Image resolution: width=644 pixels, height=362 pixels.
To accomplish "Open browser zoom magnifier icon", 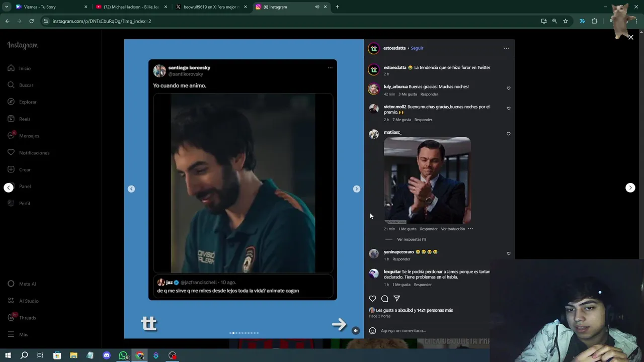I will (554, 21).
